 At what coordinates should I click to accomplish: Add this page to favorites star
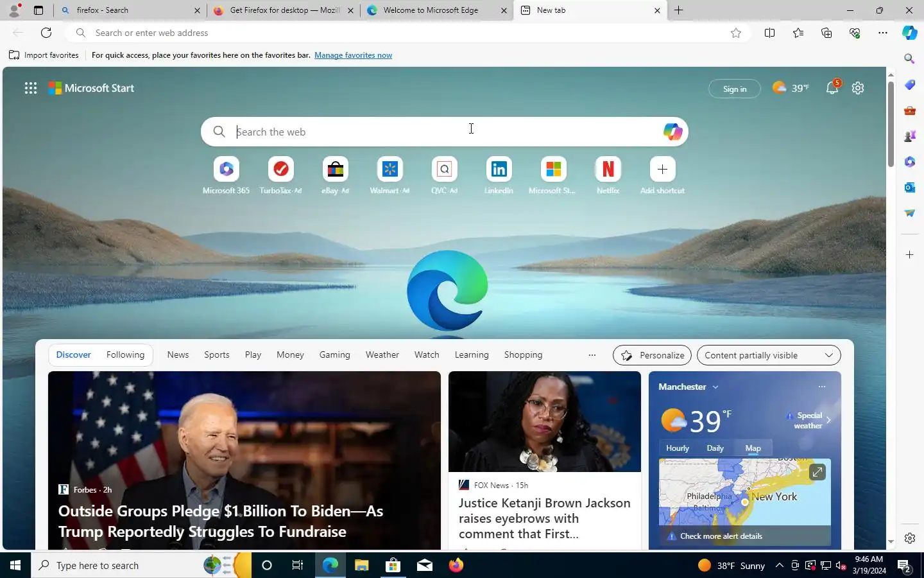pyautogui.click(x=736, y=33)
